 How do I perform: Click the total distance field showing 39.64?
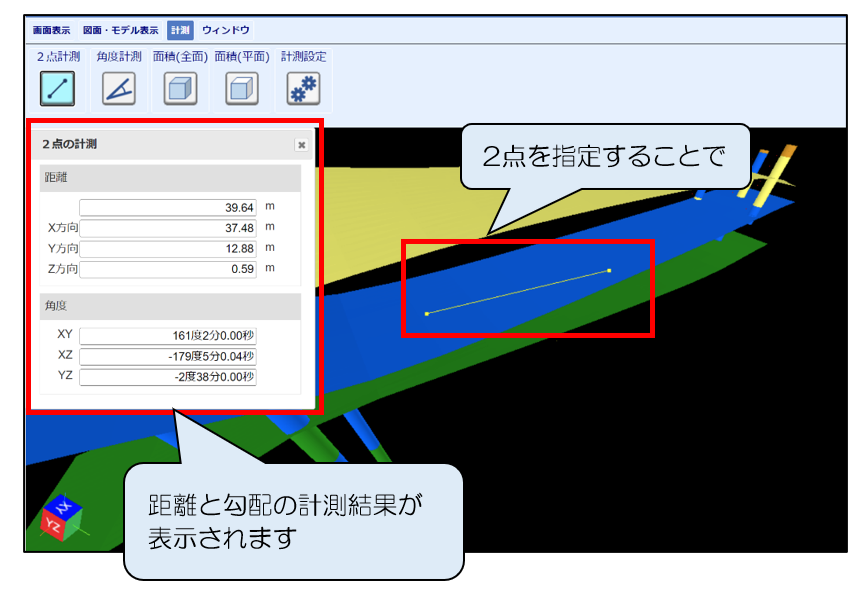point(168,208)
